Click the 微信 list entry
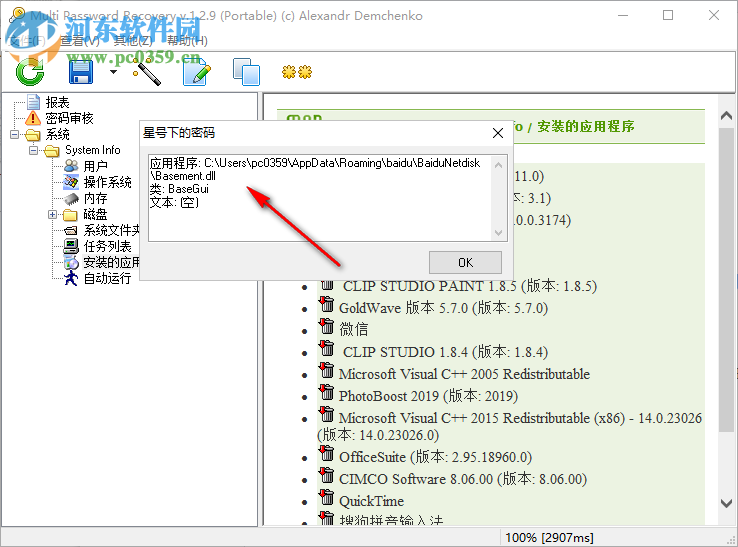The height and width of the screenshot is (547, 738). (x=353, y=330)
